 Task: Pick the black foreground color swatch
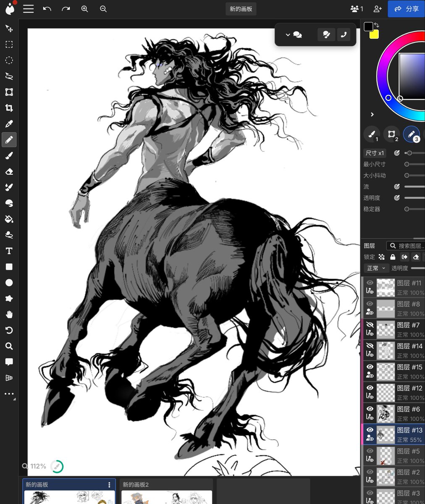[x=368, y=26]
